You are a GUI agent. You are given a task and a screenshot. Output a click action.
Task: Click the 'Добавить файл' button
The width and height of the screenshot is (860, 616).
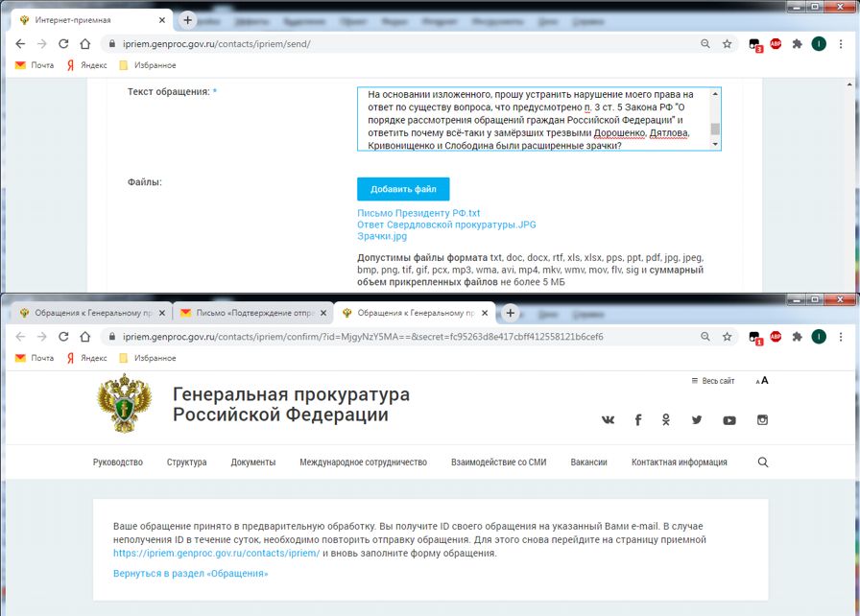403,189
